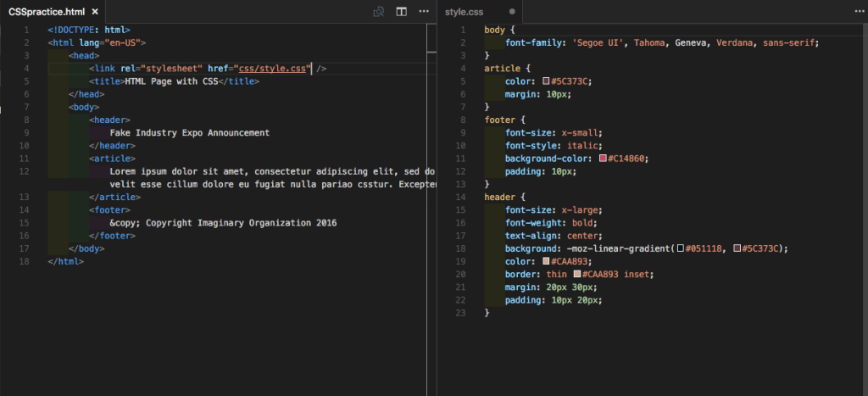Click the #C14860 background-color swatch

603,159
